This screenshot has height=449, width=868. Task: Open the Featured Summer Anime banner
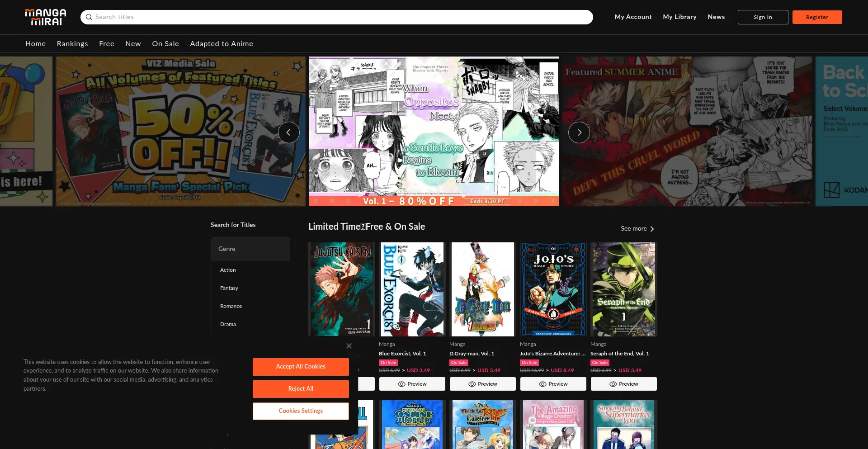tap(687, 131)
